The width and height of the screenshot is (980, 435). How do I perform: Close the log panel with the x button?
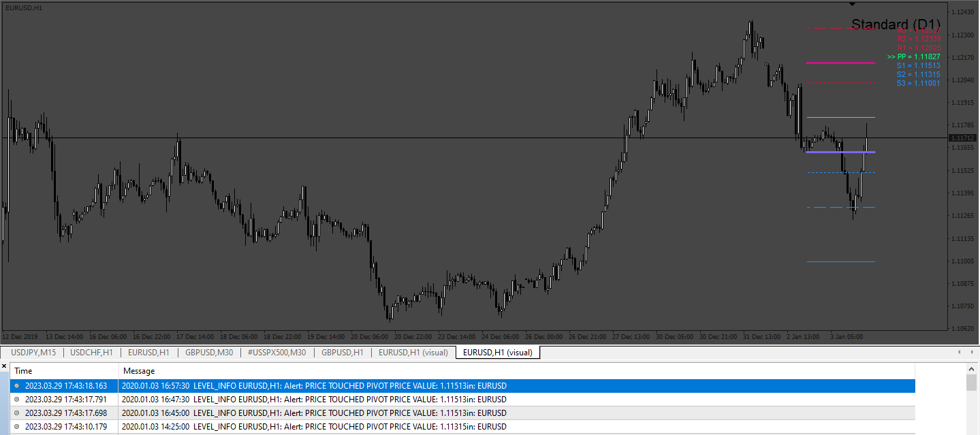(x=4, y=366)
